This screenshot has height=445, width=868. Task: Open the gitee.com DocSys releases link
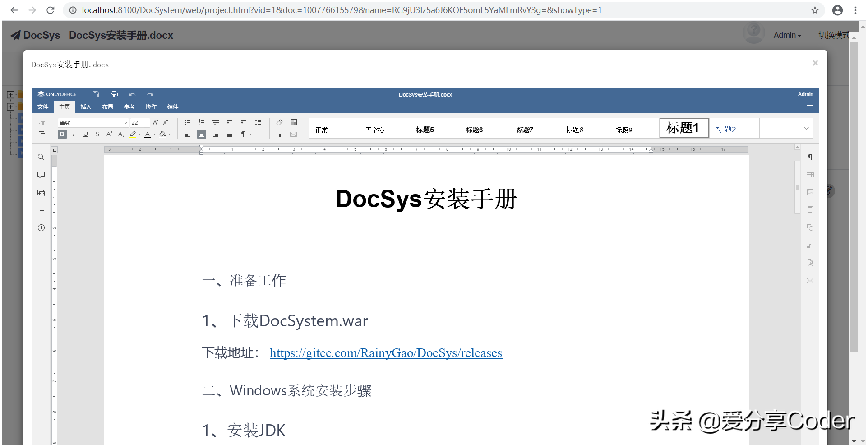pos(386,353)
